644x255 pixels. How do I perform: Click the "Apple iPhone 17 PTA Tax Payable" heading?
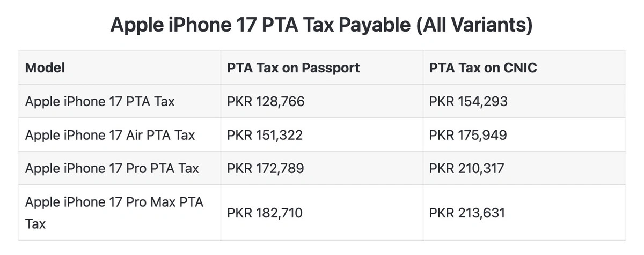[261, 25]
